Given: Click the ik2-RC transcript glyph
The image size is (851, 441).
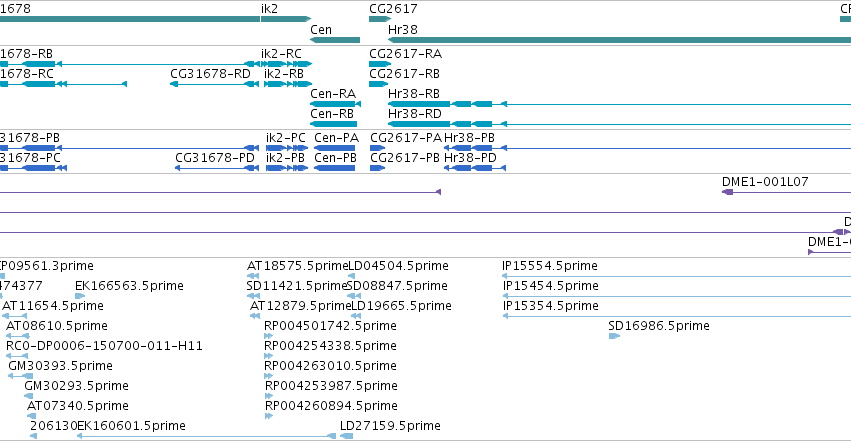Looking at the screenshot, I should [287, 64].
